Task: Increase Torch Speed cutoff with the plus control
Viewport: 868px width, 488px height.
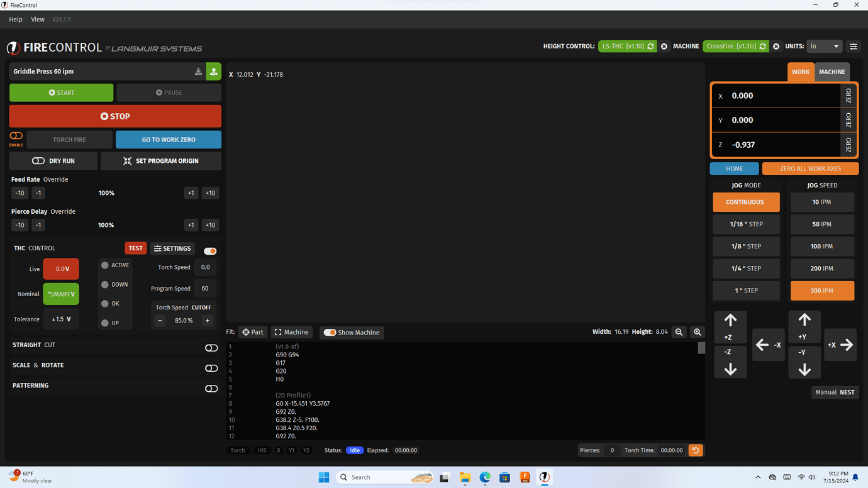Action: pyautogui.click(x=207, y=319)
